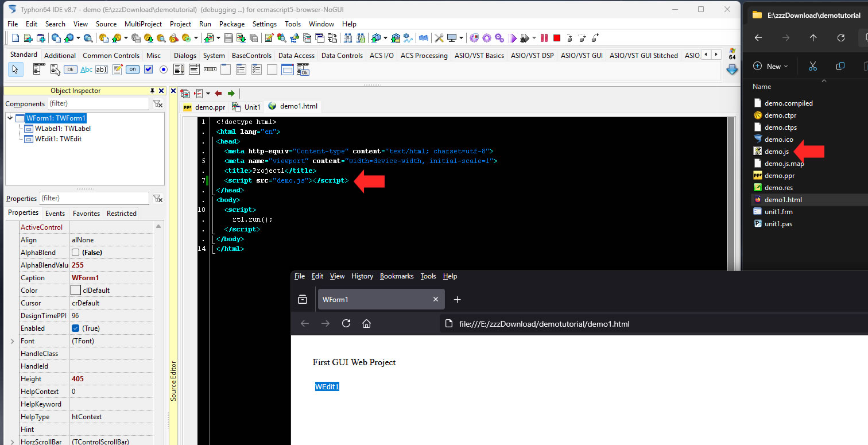
Task: Click the red back arrow in source editor
Action: tap(218, 93)
